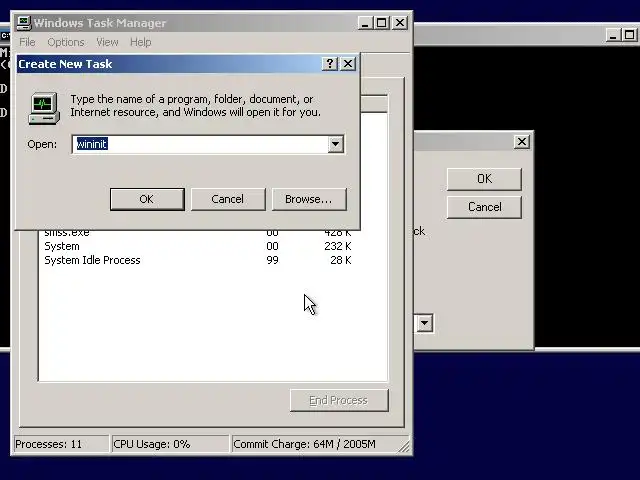This screenshot has width=640, height=480.
Task: Click the 99 CPU value for System Idle Process
Action: (272, 260)
